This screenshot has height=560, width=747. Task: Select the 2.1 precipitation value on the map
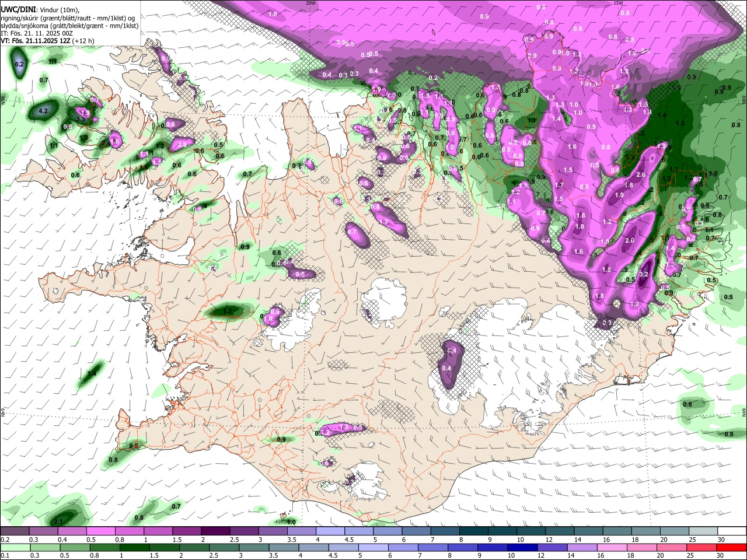(x=58, y=521)
